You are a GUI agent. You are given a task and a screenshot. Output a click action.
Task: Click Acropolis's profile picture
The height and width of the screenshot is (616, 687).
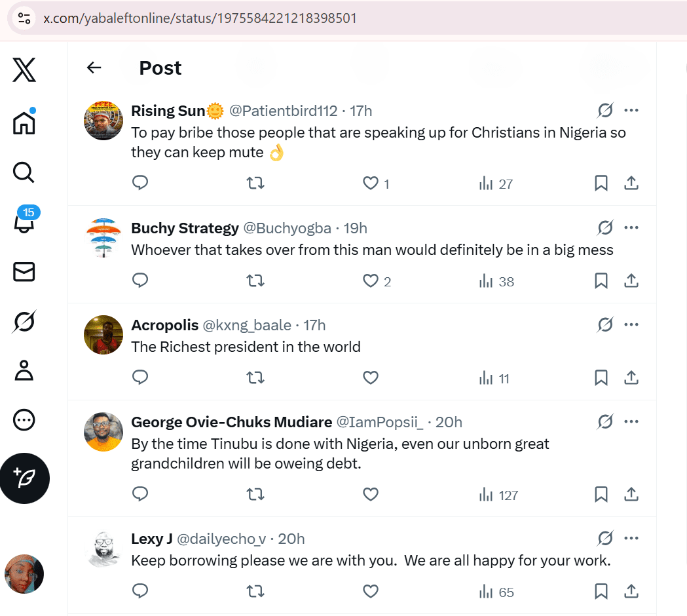(x=103, y=334)
